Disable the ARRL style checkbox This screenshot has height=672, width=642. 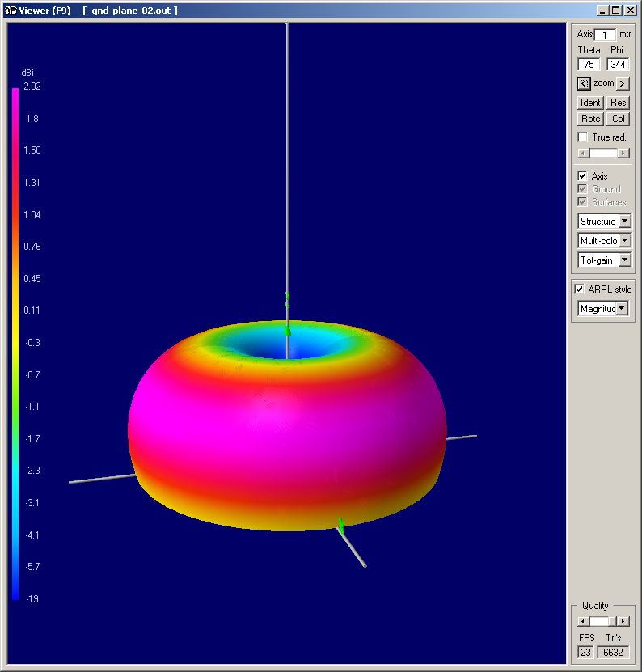coord(579,289)
